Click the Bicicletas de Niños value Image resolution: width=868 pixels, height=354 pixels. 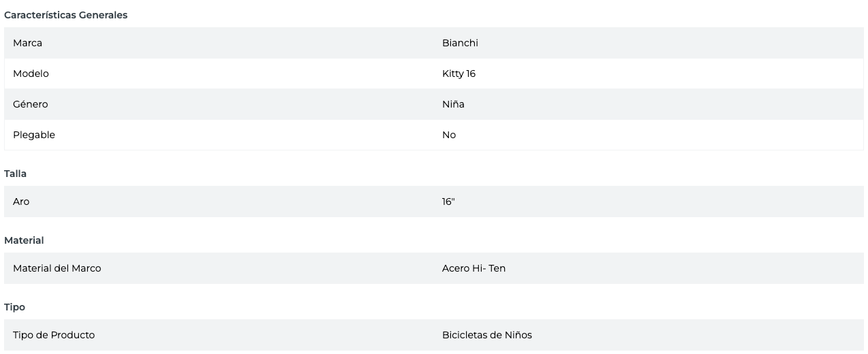[486, 335]
